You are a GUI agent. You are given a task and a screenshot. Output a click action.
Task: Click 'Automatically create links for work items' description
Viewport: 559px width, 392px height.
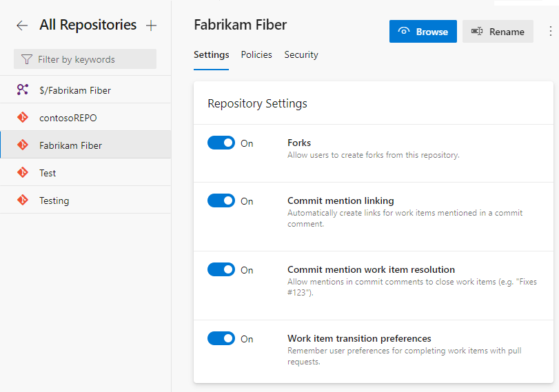point(405,218)
